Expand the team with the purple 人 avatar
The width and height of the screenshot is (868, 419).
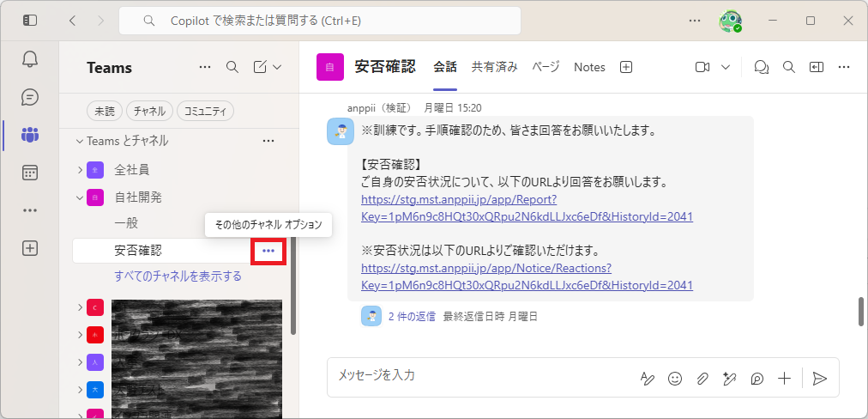click(x=80, y=362)
